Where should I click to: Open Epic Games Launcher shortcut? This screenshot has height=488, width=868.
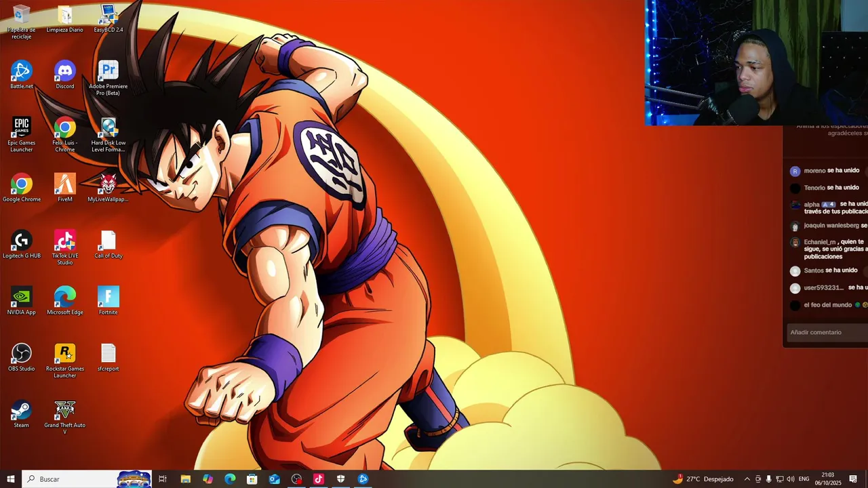21,134
